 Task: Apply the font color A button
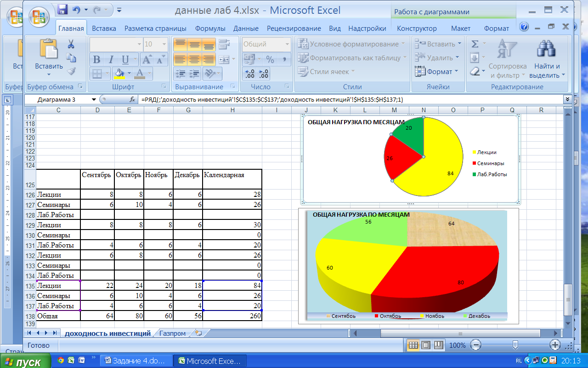[x=140, y=74]
